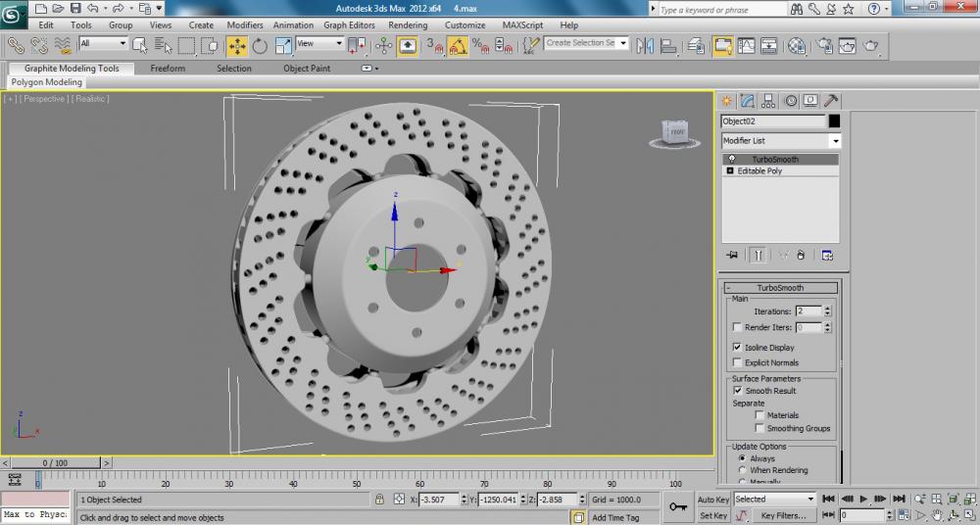The width and height of the screenshot is (980, 525).
Task: Toggle the Angle Snap icon
Action: [458, 45]
